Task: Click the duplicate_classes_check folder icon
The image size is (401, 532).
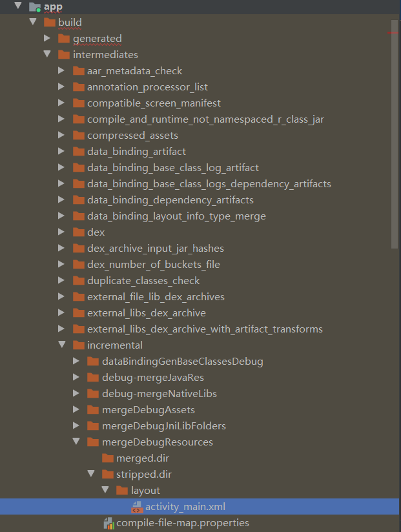Action: [79, 281]
